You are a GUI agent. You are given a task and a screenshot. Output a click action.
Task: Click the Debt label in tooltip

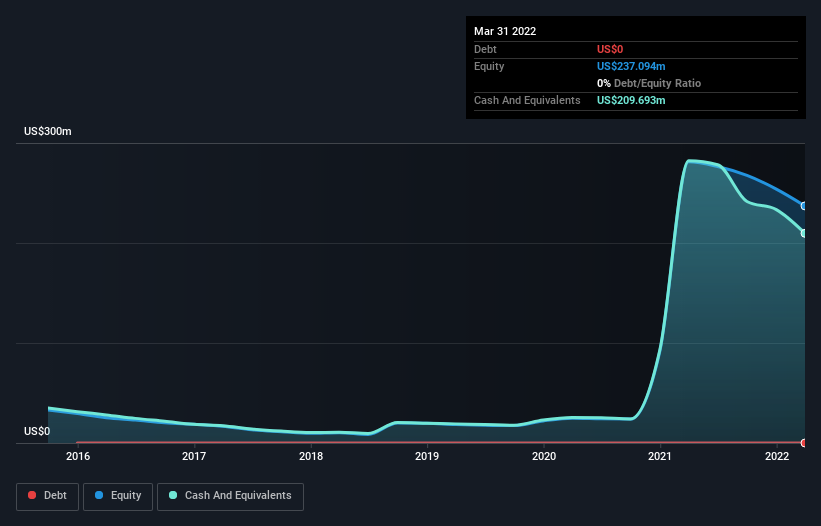pos(485,49)
